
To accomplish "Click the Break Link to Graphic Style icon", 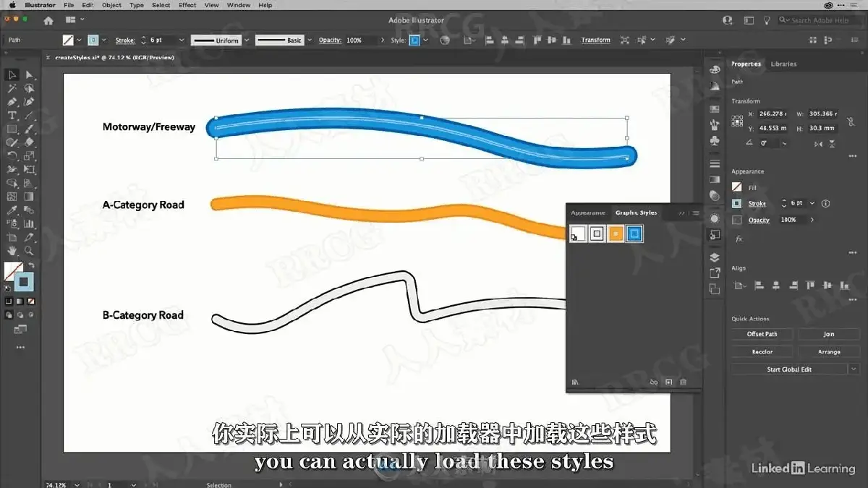I will tap(654, 382).
